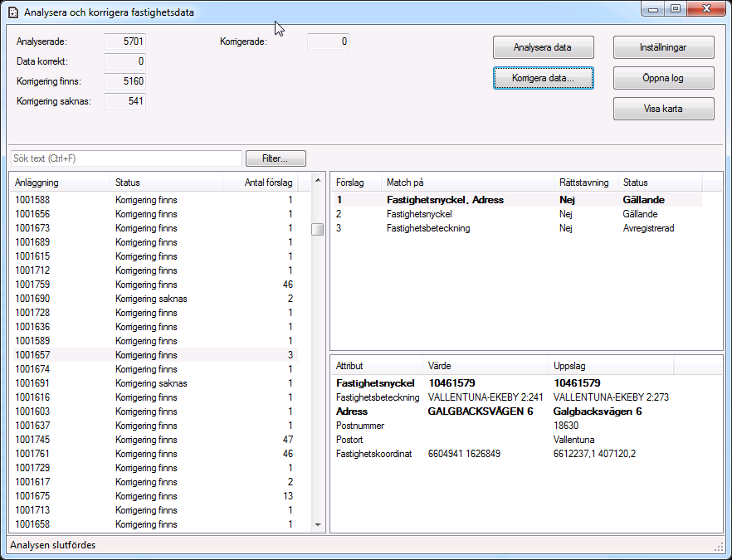Select the Fastighetsbeteckning attribute row
This screenshot has width=732, height=560.
point(377,397)
